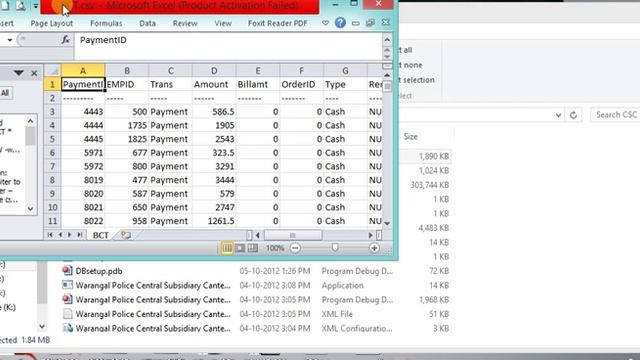640x360 pixels.
Task: Click the new document icon in title bar
Action: pos(5,6)
